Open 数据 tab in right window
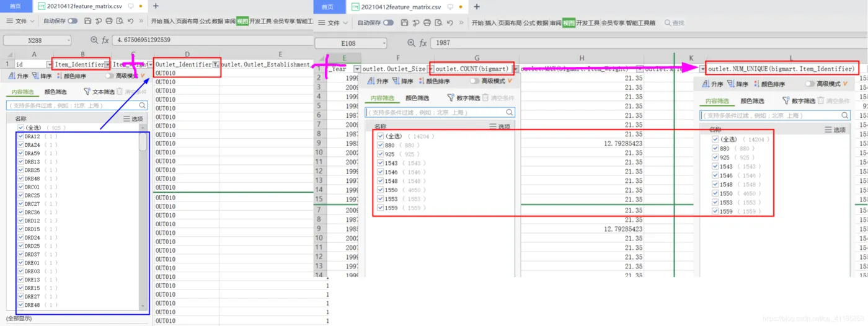Viewport: 868px width, 326px height. click(x=542, y=22)
